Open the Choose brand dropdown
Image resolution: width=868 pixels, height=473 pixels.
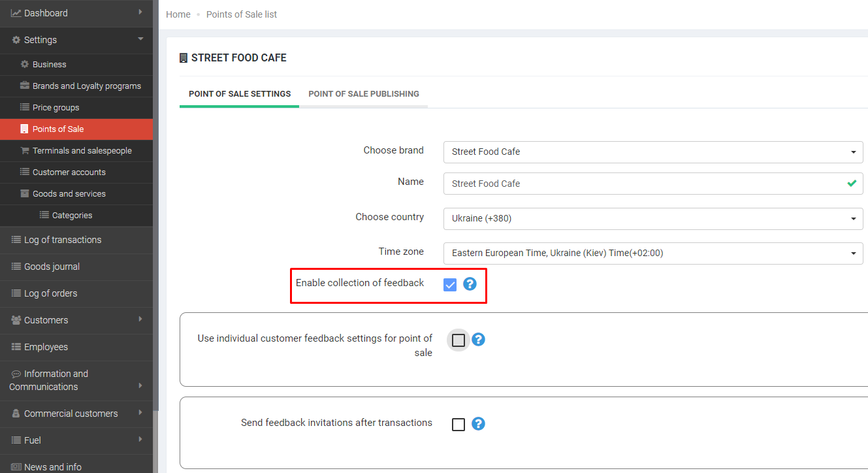[x=652, y=152]
